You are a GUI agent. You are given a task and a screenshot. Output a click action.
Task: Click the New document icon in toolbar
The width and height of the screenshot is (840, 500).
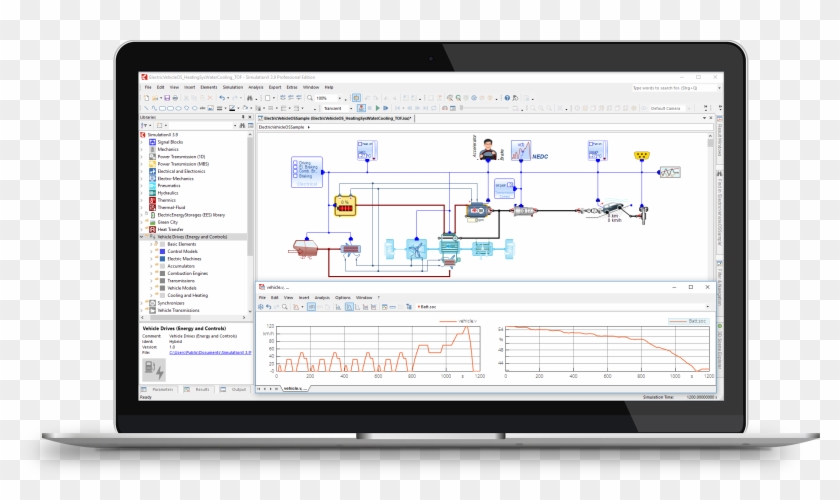coord(146,98)
